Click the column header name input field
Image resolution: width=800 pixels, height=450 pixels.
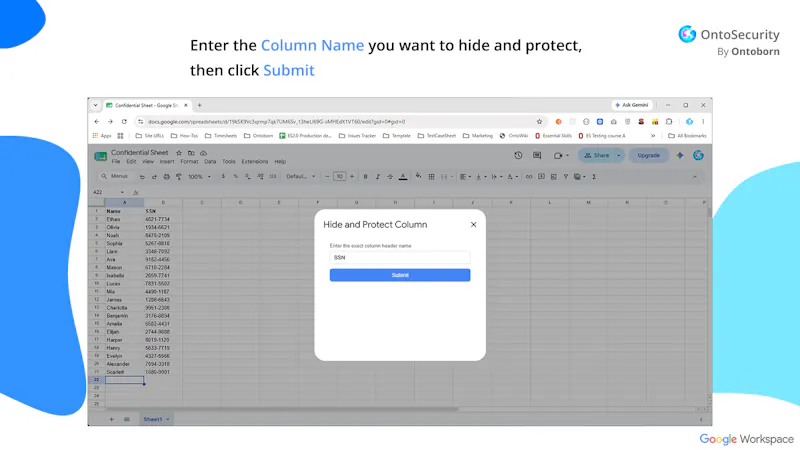pyautogui.click(x=400, y=258)
